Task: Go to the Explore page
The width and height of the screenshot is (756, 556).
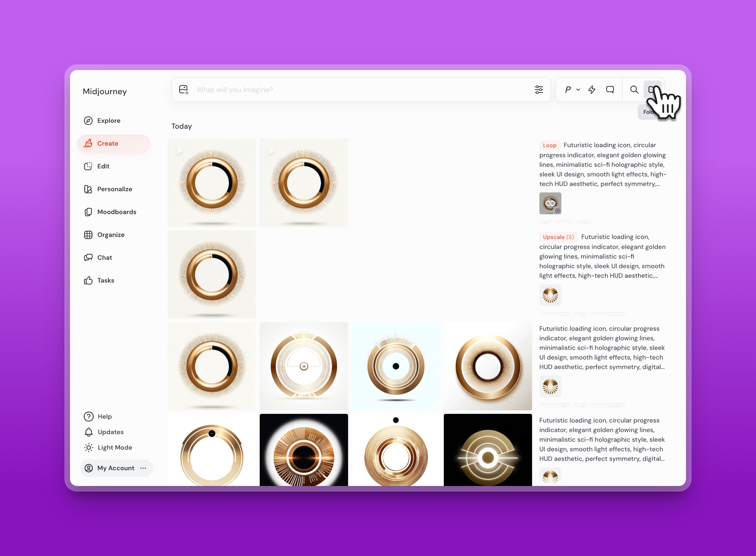Action: pos(108,120)
